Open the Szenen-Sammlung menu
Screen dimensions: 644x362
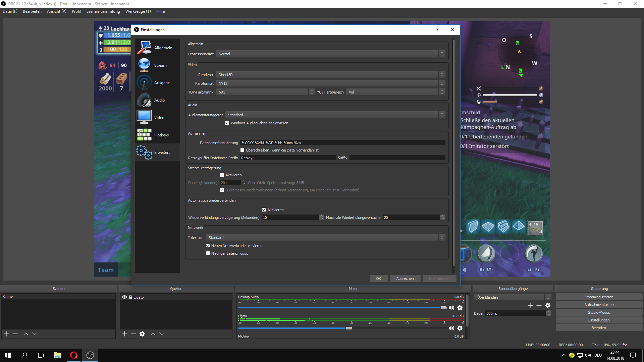tap(103, 11)
